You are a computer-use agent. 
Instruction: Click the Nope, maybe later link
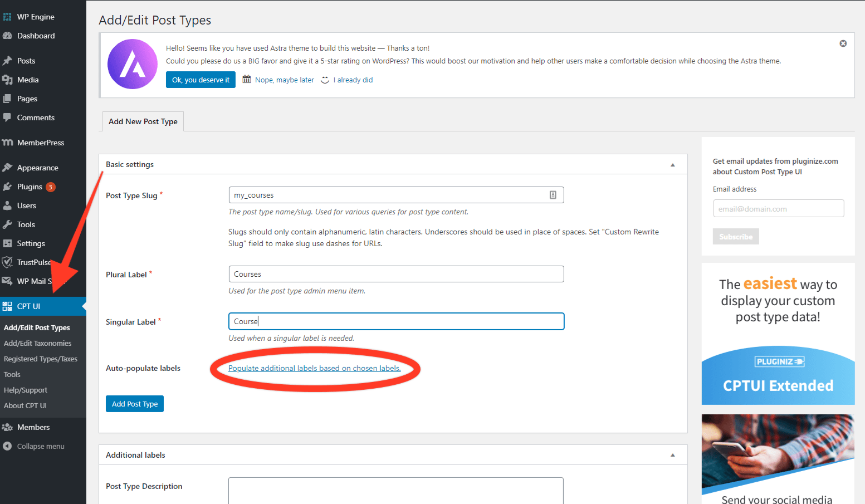click(x=285, y=80)
